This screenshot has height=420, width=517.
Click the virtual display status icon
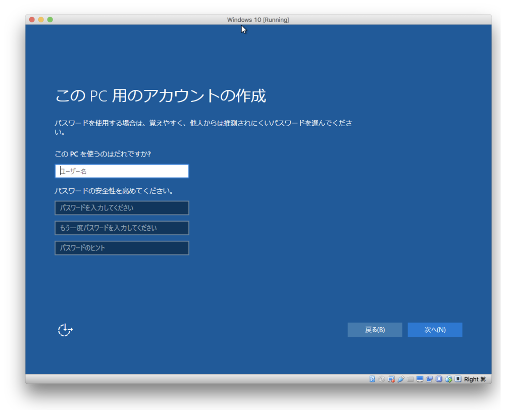point(420,379)
